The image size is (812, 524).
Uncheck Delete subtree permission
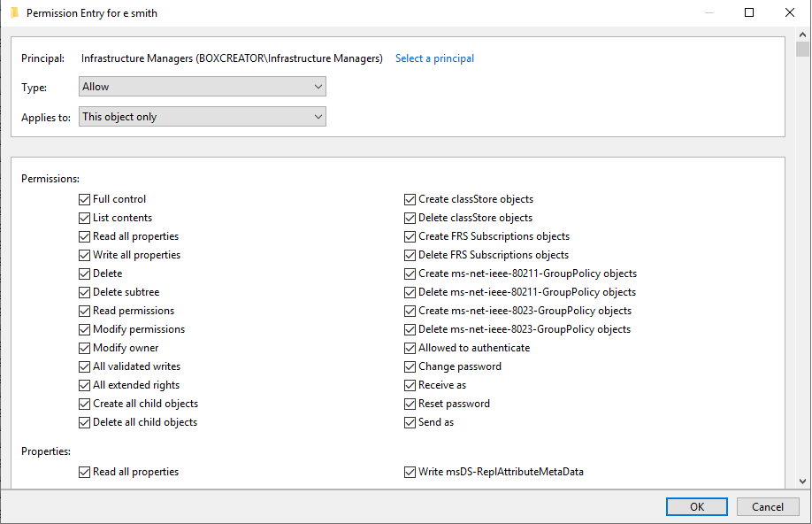click(x=85, y=292)
